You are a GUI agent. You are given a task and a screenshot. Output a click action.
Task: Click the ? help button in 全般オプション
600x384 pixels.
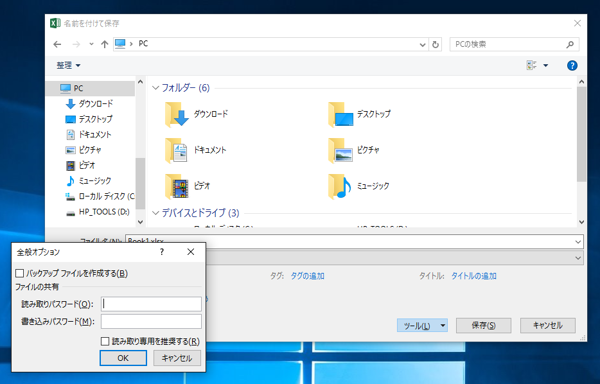(162, 252)
